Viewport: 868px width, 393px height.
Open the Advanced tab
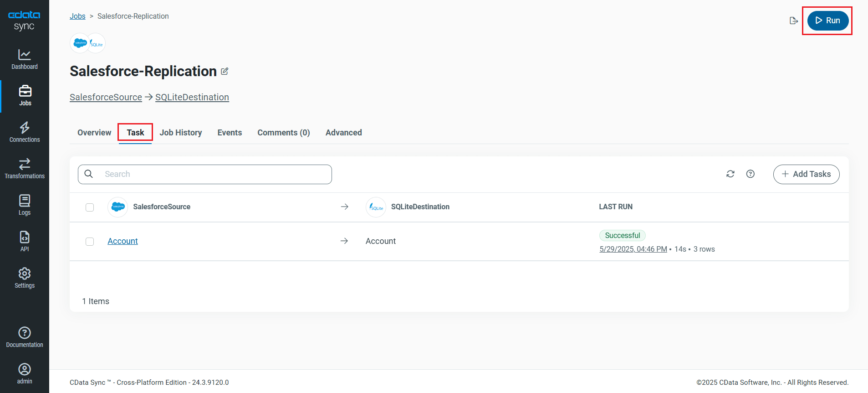click(343, 133)
